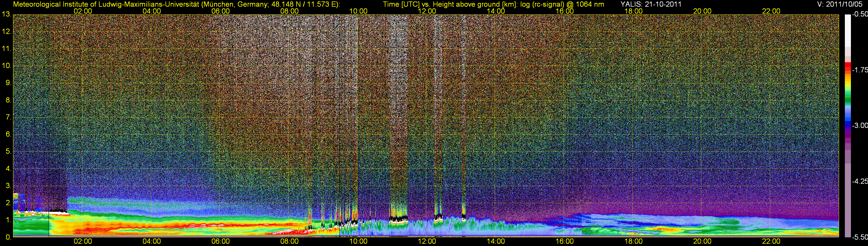Viewport: 868px width, 246px height.
Task: Click the -1.75 color scale value
Action: pyautogui.click(x=860, y=70)
